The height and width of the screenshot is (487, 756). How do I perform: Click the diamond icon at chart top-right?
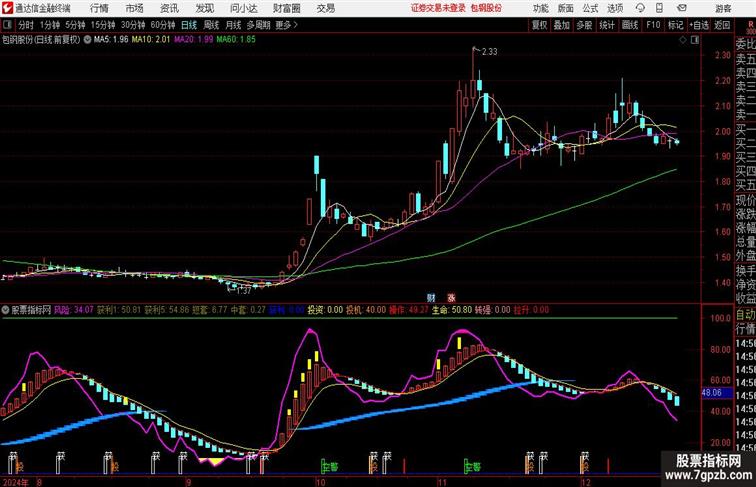pyautogui.click(x=683, y=40)
